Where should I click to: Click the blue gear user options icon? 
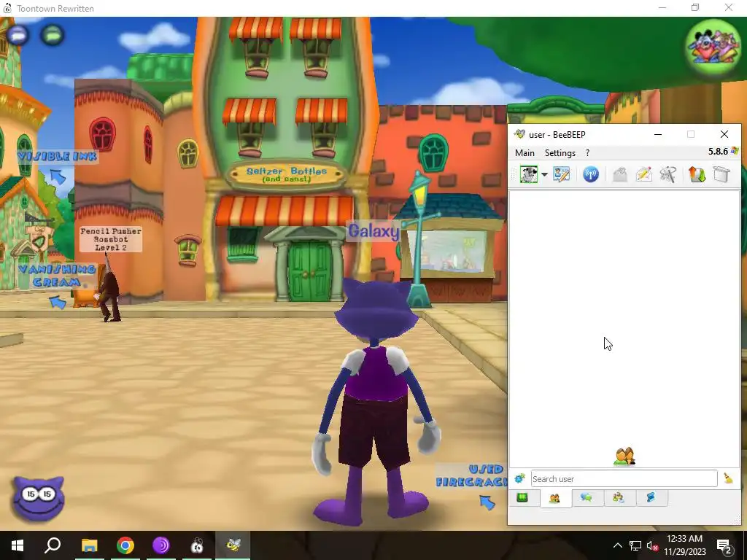coord(519,478)
